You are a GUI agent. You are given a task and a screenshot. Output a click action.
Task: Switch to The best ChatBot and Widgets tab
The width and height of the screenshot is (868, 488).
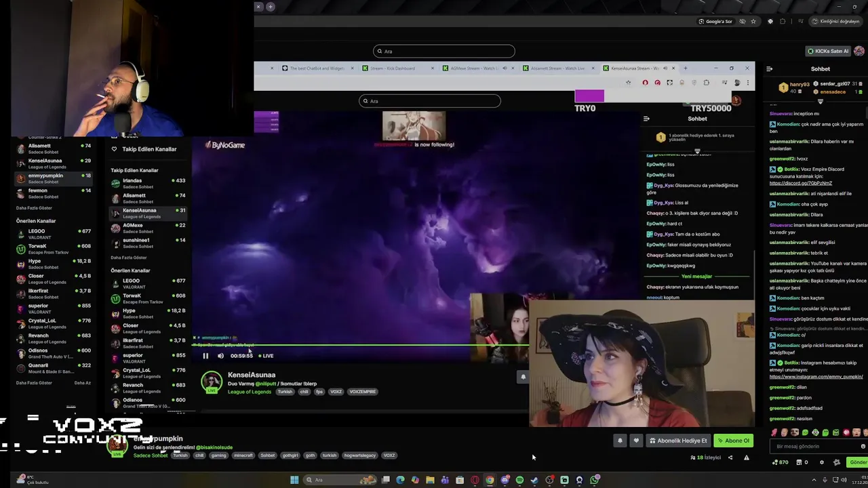point(317,68)
